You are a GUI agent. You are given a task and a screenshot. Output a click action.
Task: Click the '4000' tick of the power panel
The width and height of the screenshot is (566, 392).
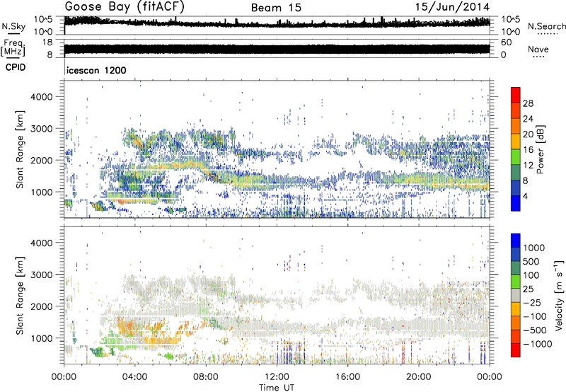pyautogui.click(x=41, y=97)
